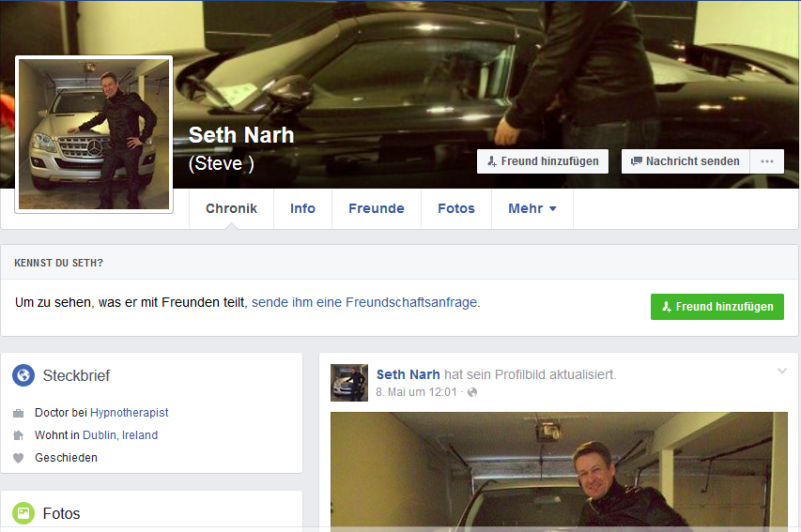Click the Steckbrief globe icon
This screenshot has height=532, width=801.
23,375
